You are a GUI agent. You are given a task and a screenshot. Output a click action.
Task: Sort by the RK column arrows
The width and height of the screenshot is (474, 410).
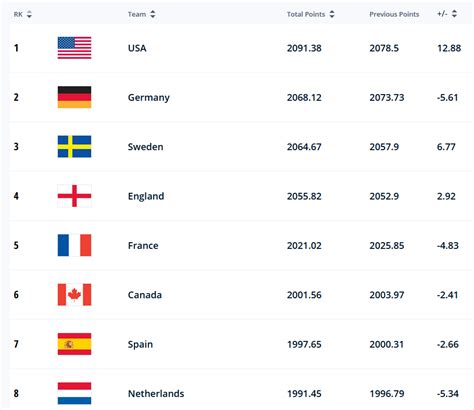pos(29,14)
